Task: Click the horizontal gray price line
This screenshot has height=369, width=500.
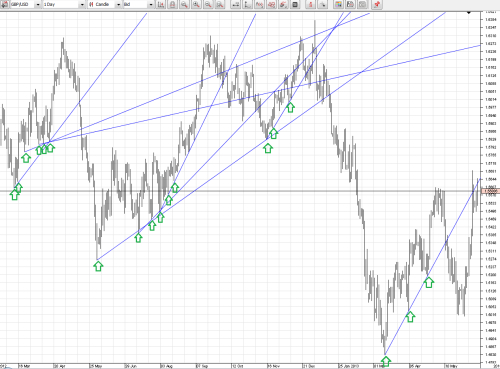Action: (241, 191)
